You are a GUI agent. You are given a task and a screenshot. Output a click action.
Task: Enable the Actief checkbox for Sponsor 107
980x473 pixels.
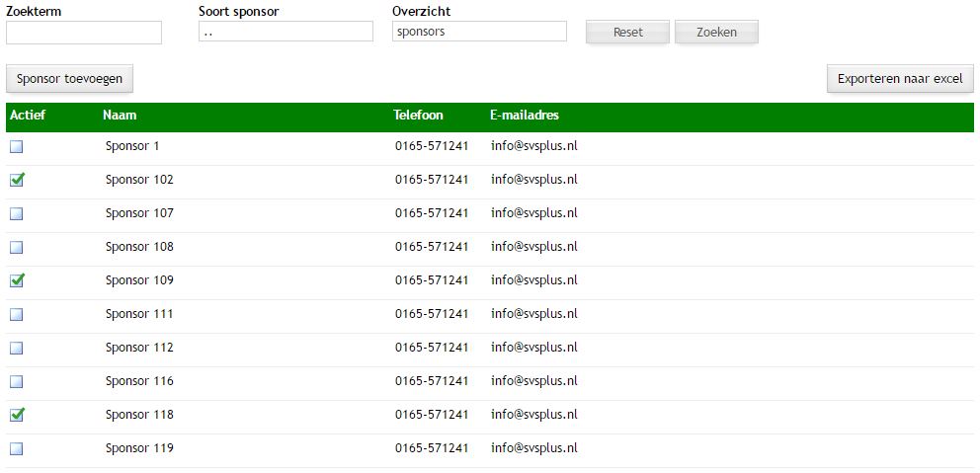click(x=17, y=214)
